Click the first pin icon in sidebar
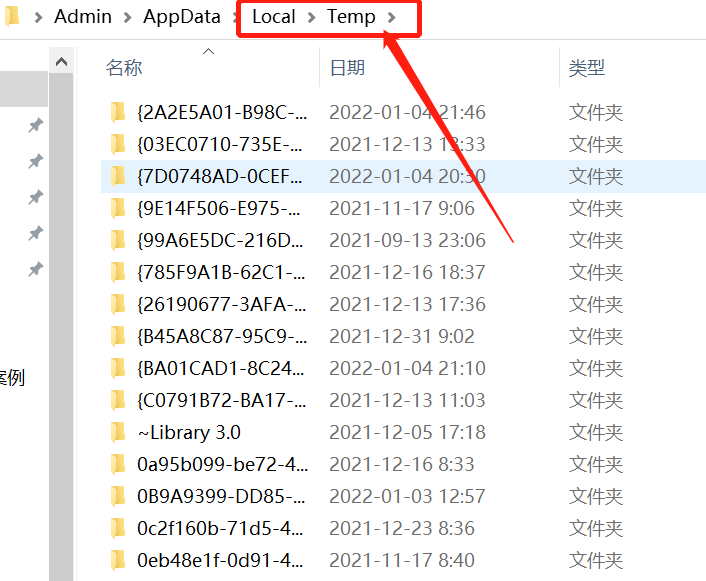The height and width of the screenshot is (581, 706). tap(35, 125)
